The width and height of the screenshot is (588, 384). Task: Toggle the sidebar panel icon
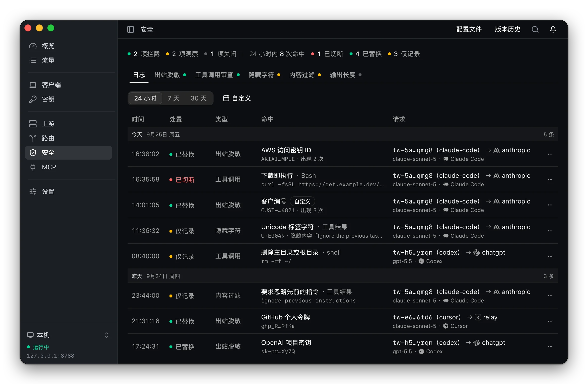131,29
